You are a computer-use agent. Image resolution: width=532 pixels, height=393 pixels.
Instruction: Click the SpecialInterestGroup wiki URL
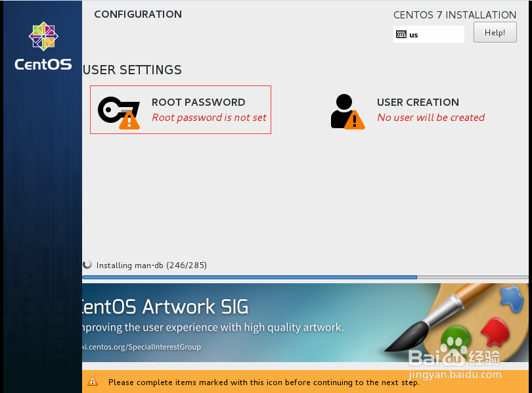click(x=142, y=347)
